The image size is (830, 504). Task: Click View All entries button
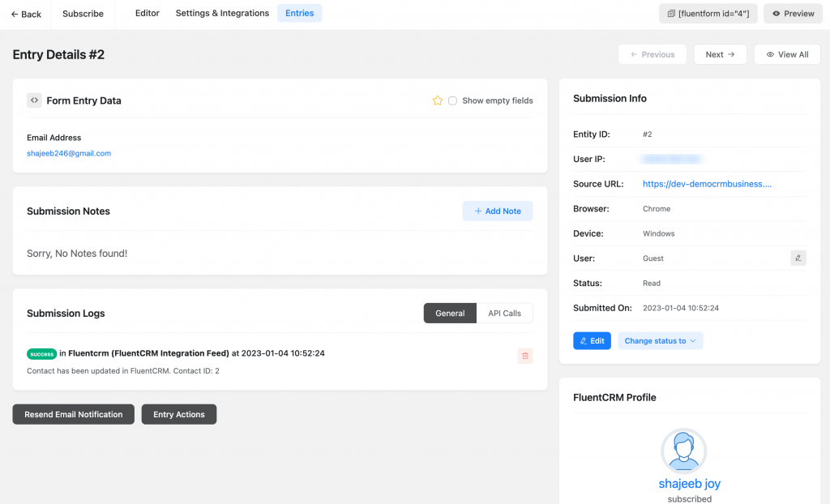point(786,54)
